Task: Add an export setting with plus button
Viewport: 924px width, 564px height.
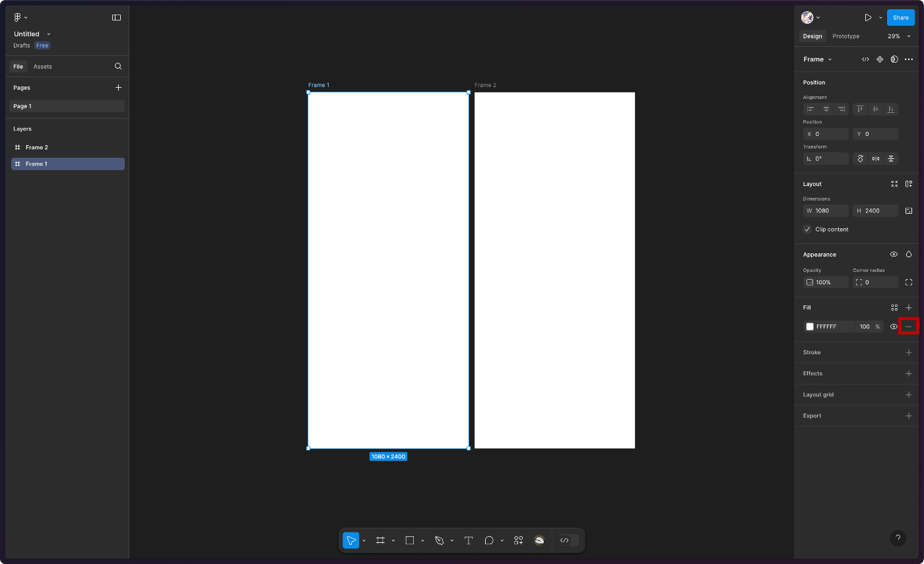Action: tap(909, 416)
